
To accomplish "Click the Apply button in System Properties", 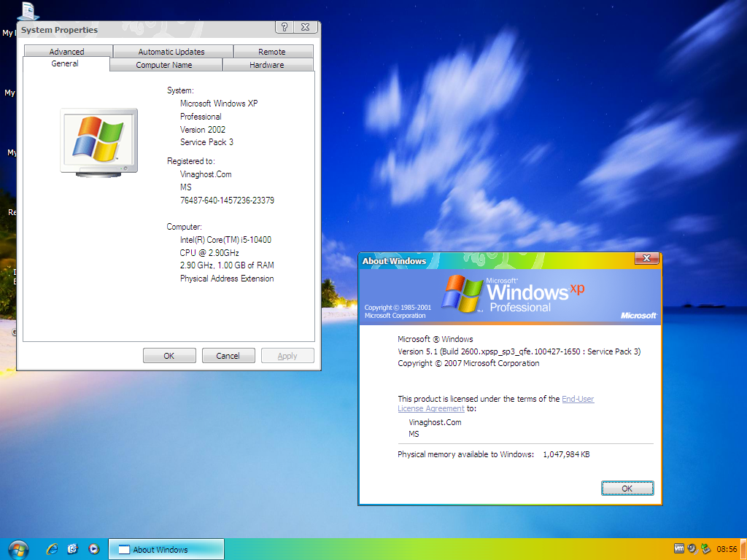I will [x=287, y=356].
